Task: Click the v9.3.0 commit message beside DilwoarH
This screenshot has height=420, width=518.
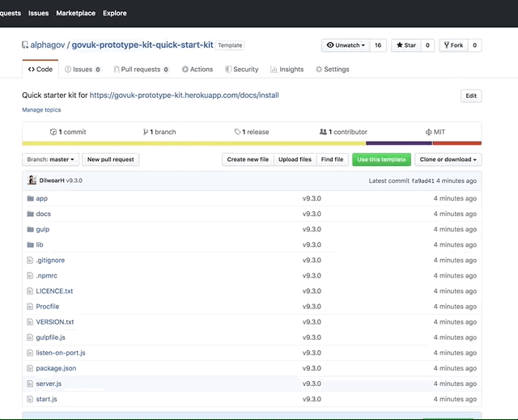Action: click(74, 180)
